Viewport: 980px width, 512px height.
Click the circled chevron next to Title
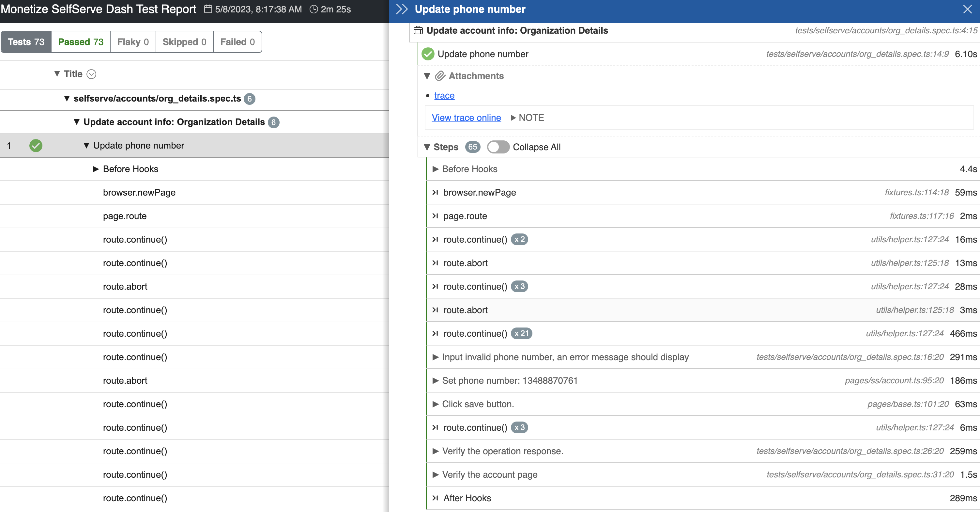[91, 74]
